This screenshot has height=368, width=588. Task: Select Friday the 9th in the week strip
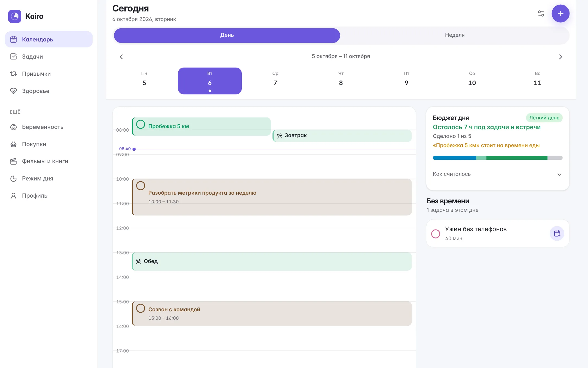click(x=406, y=81)
